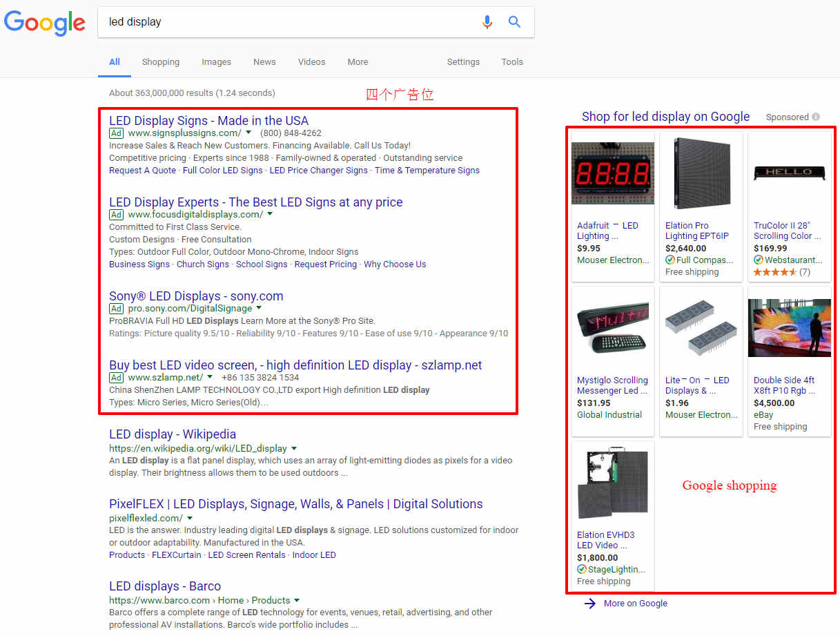
Task: Click the FLEXCurtain sitelink
Action: (x=177, y=555)
